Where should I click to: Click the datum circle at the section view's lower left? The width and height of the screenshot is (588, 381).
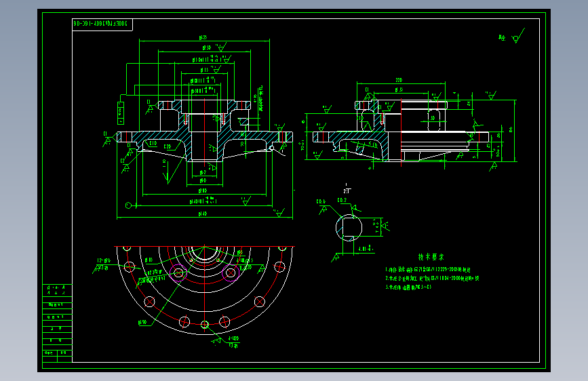(x=128, y=205)
